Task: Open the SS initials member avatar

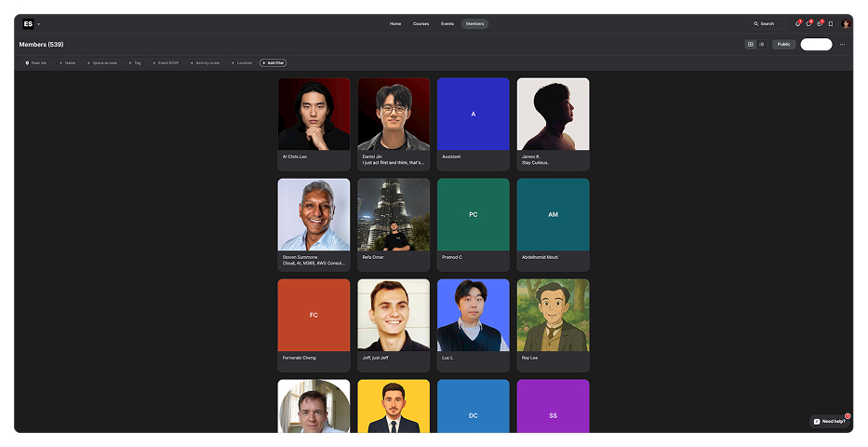Action: [553, 406]
